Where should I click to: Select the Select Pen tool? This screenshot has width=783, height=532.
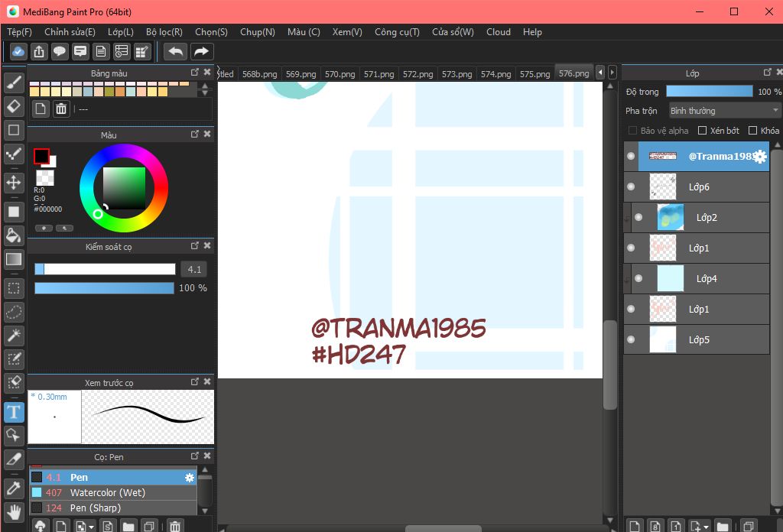(x=14, y=359)
